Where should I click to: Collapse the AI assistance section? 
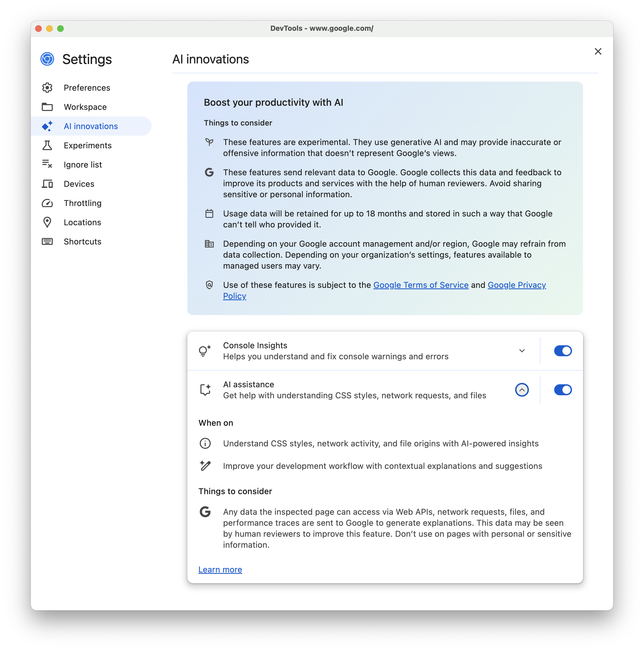(521, 389)
